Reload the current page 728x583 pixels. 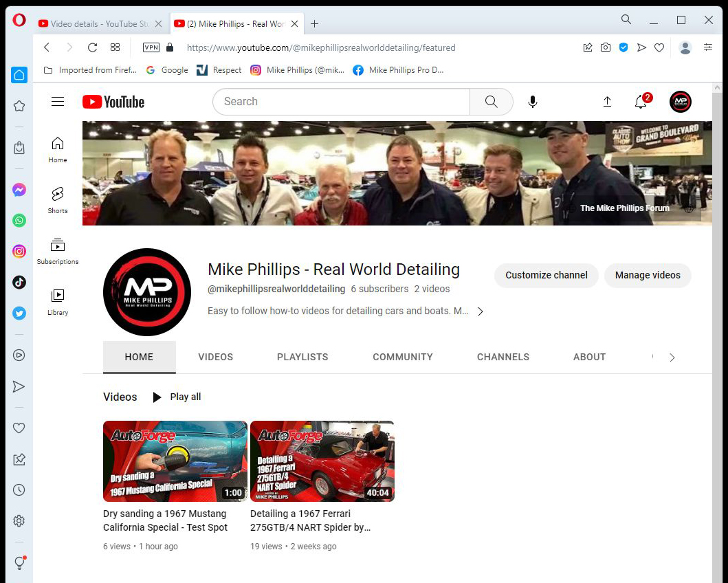tap(92, 47)
